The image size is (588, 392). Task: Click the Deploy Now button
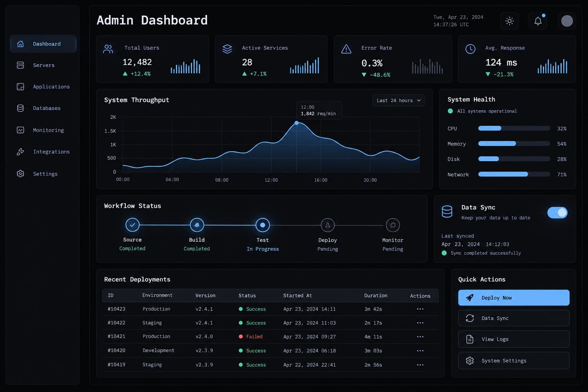click(x=514, y=298)
